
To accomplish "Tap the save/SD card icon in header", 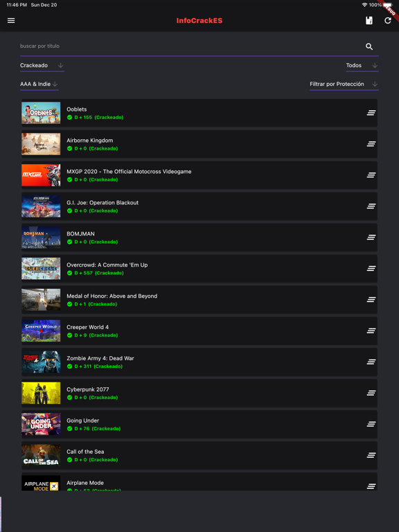I will tap(369, 21).
